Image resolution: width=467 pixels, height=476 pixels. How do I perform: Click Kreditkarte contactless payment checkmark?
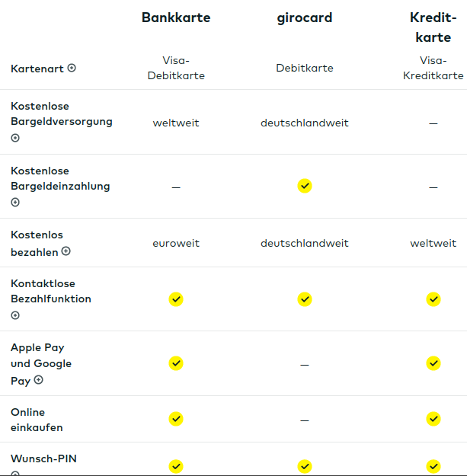(x=433, y=299)
